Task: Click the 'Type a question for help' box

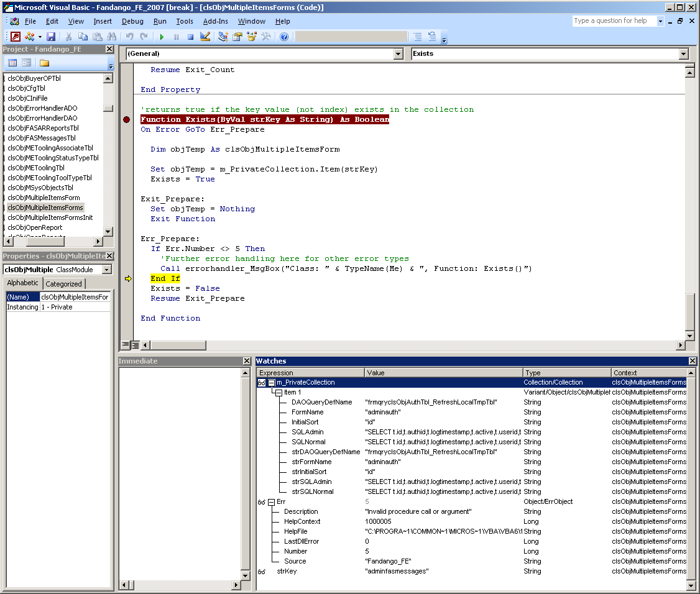Action: [612, 21]
